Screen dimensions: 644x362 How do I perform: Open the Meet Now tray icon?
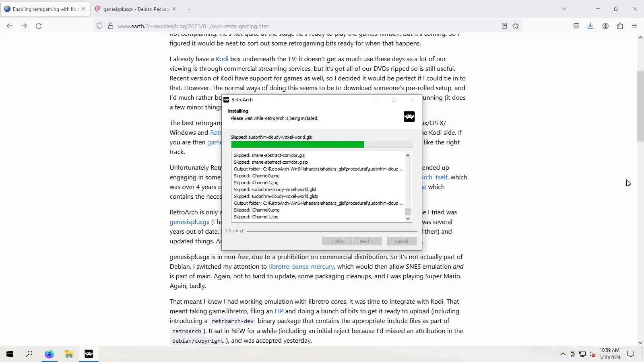click(573, 354)
